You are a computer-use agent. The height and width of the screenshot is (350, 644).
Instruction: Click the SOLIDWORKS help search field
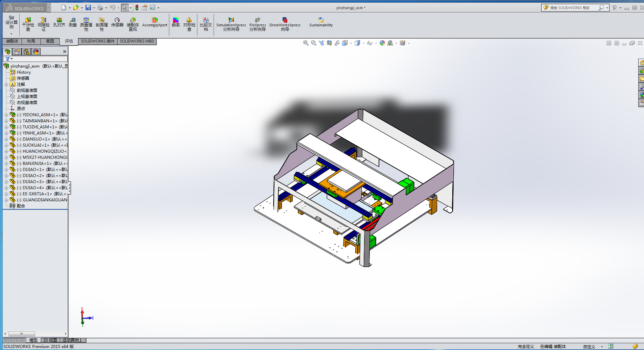574,8
